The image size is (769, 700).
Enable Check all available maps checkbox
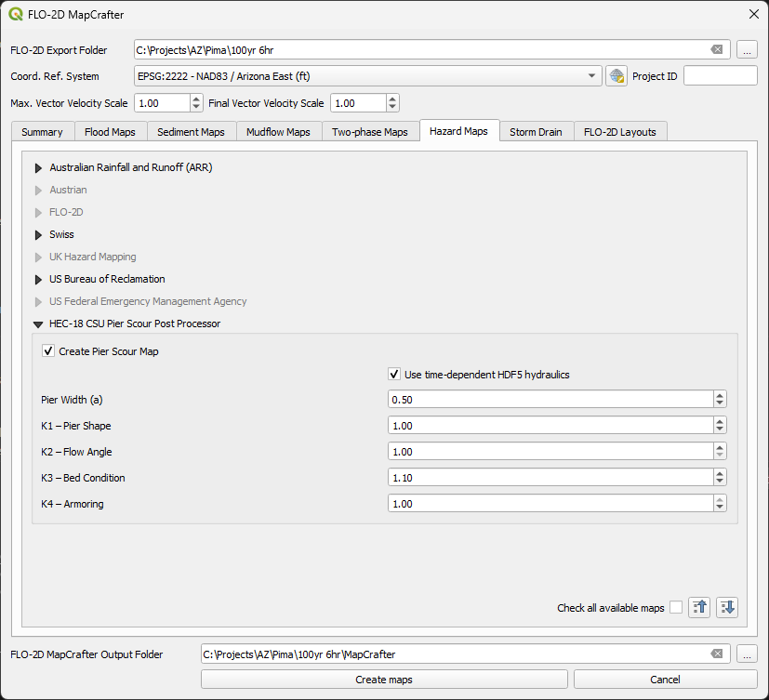click(x=676, y=608)
